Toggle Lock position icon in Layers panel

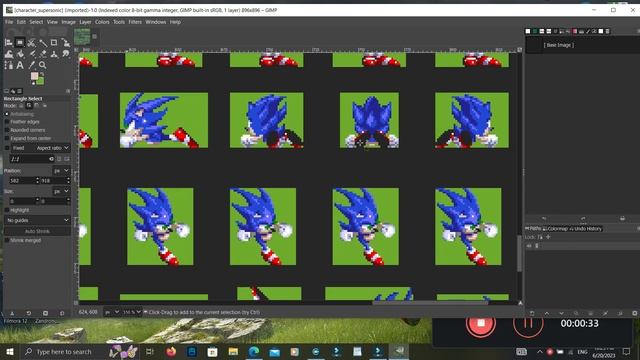coord(548,237)
